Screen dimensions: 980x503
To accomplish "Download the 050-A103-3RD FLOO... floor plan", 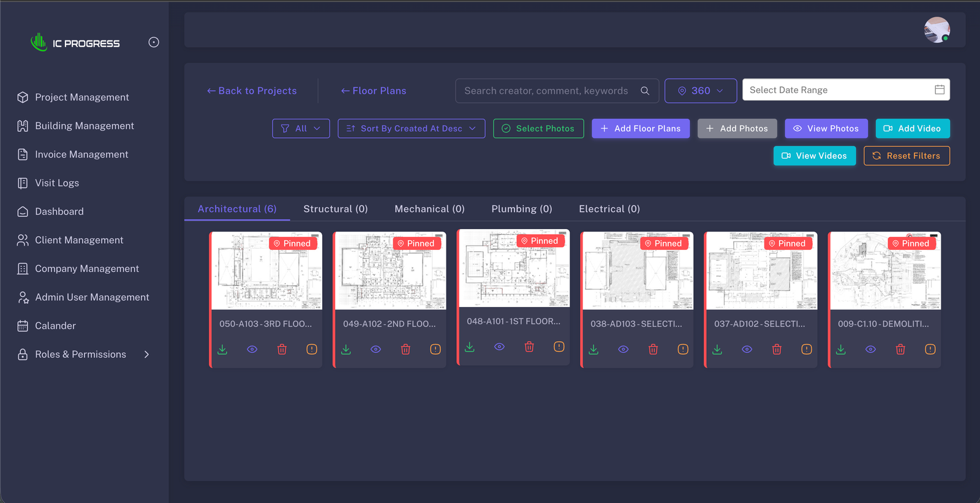I will click(x=222, y=349).
